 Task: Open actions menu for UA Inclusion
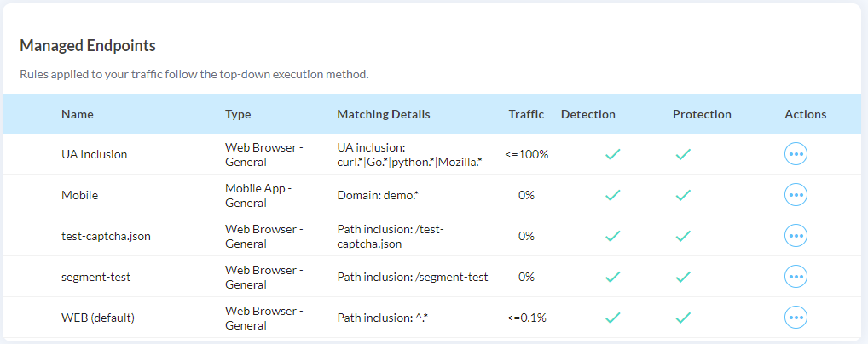pos(796,154)
